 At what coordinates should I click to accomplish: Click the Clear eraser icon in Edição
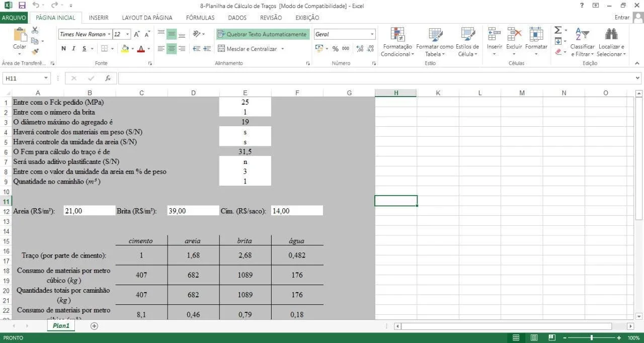(x=558, y=51)
